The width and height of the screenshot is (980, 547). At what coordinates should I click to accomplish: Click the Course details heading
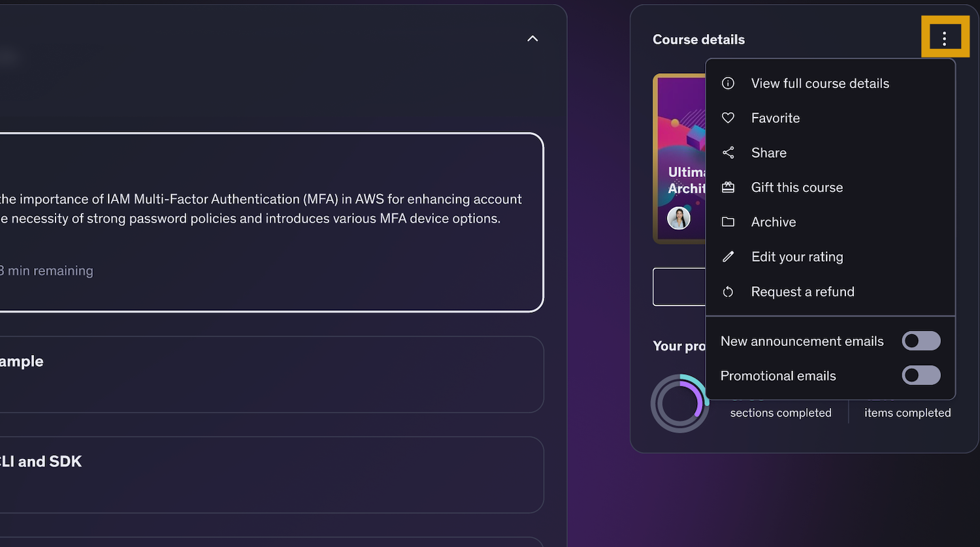[x=698, y=39]
